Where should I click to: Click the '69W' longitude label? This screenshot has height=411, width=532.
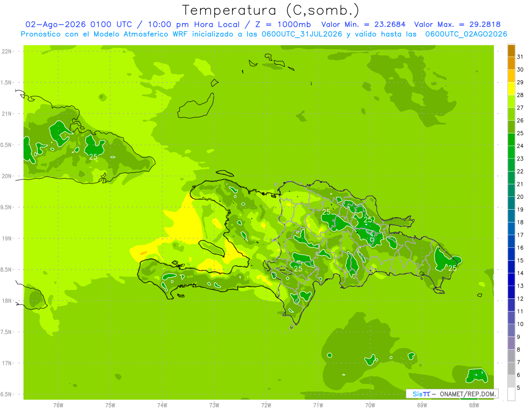[x=422, y=405]
